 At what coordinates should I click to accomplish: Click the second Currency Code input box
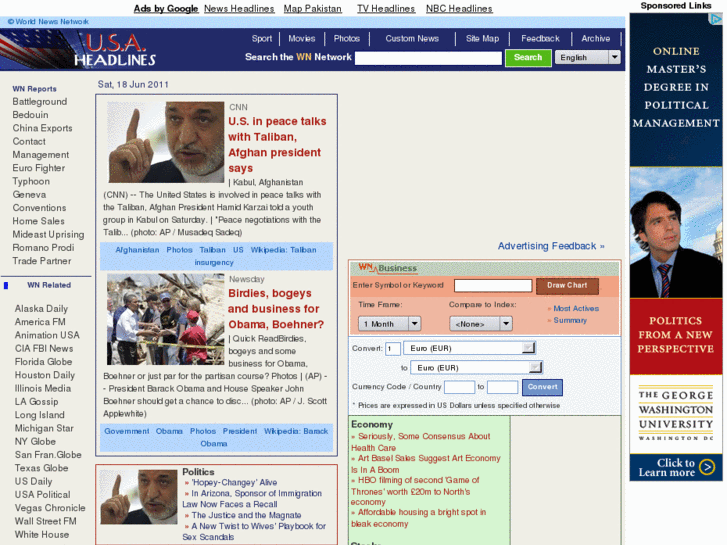[503, 387]
